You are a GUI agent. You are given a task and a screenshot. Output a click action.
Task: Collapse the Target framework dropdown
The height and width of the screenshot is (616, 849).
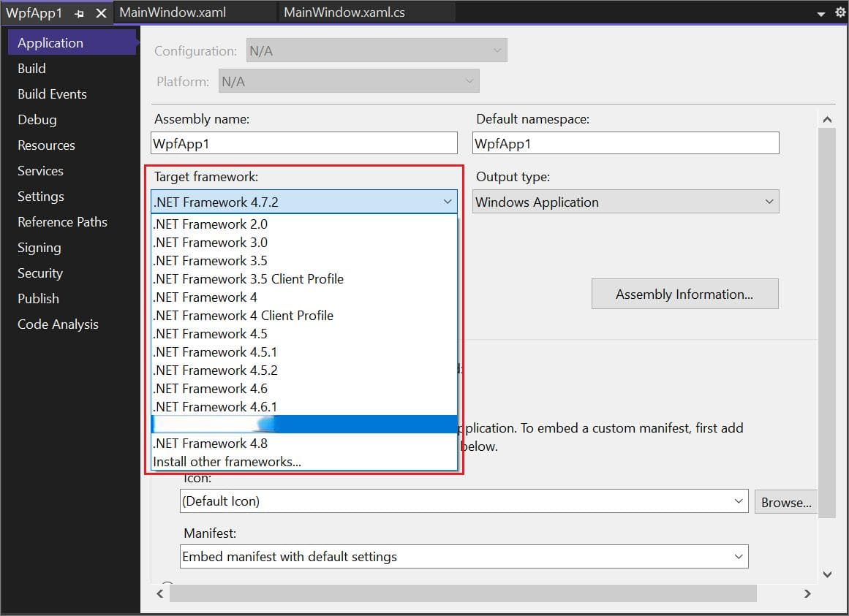tap(303, 202)
